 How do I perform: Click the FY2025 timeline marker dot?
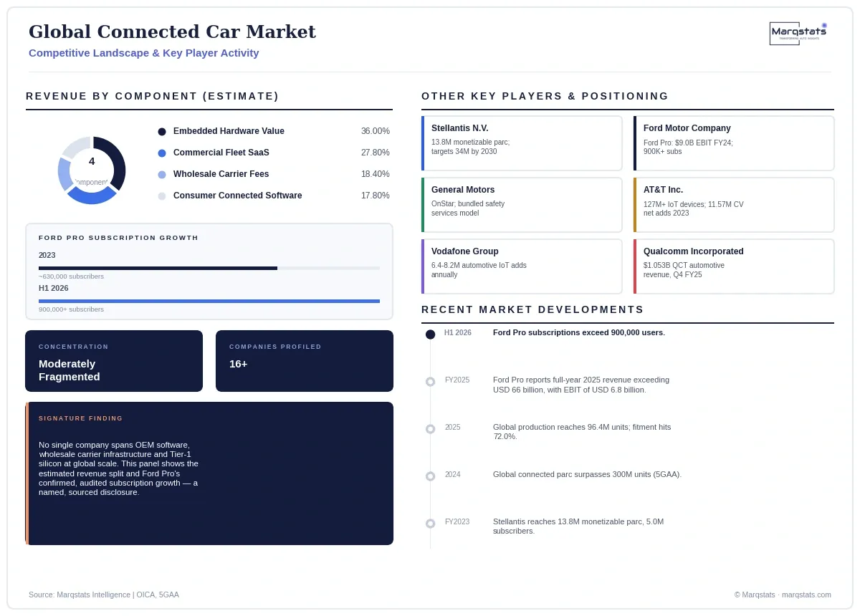click(x=430, y=382)
